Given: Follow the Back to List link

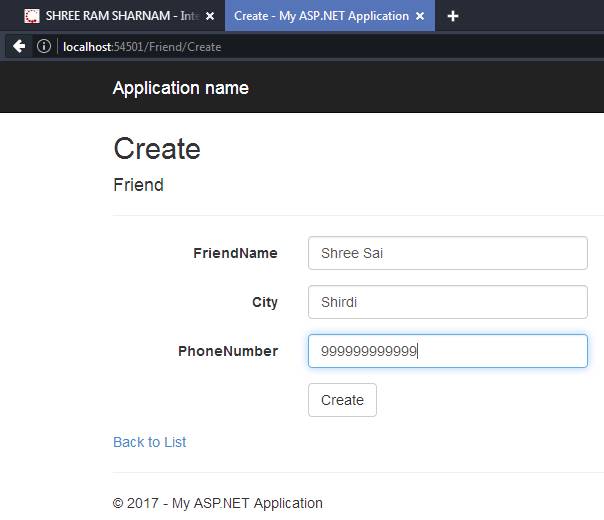Looking at the screenshot, I should (x=149, y=442).
